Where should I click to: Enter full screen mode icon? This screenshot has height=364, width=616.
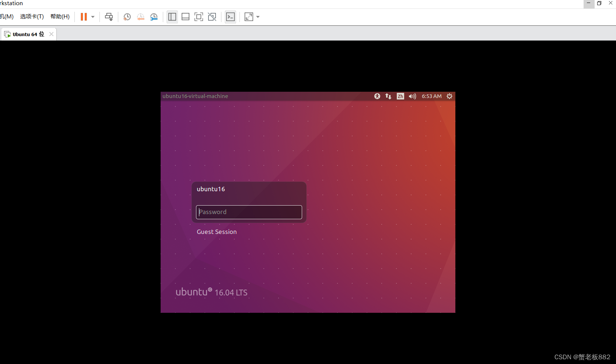pyautogui.click(x=199, y=17)
